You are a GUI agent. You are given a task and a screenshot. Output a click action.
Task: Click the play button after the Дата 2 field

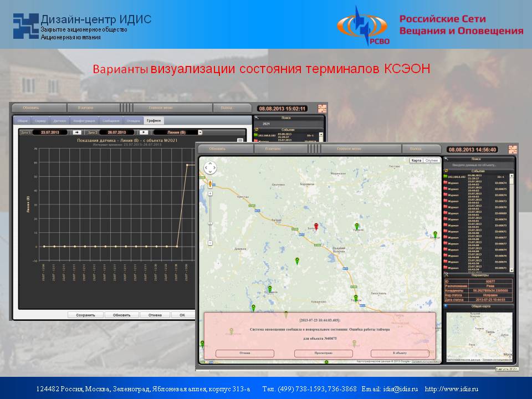pos(144,132)
